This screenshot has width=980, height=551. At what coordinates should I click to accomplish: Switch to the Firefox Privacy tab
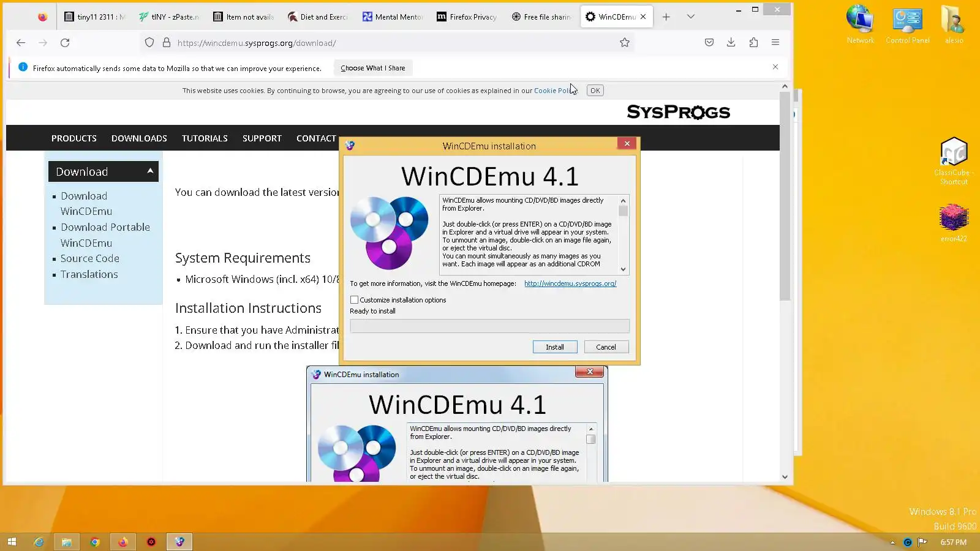[x=467, y=17]
